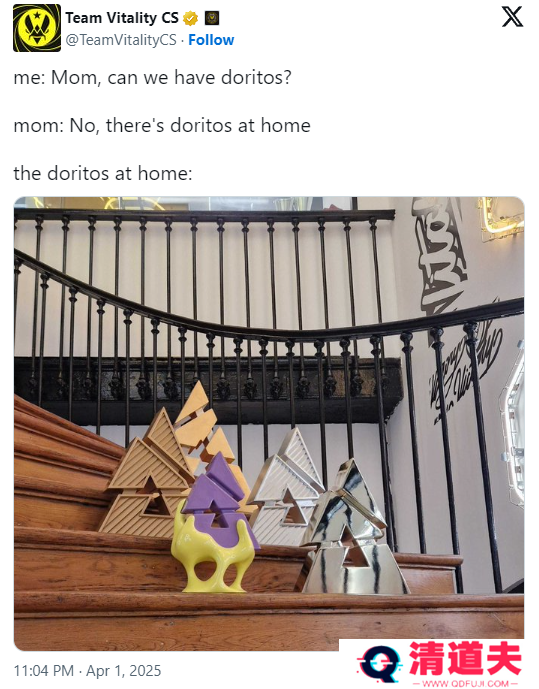539x689 pixels.
Task: Click the Team Vitality bee avatar
Action: pyautogui.click(x=37, y=28)
